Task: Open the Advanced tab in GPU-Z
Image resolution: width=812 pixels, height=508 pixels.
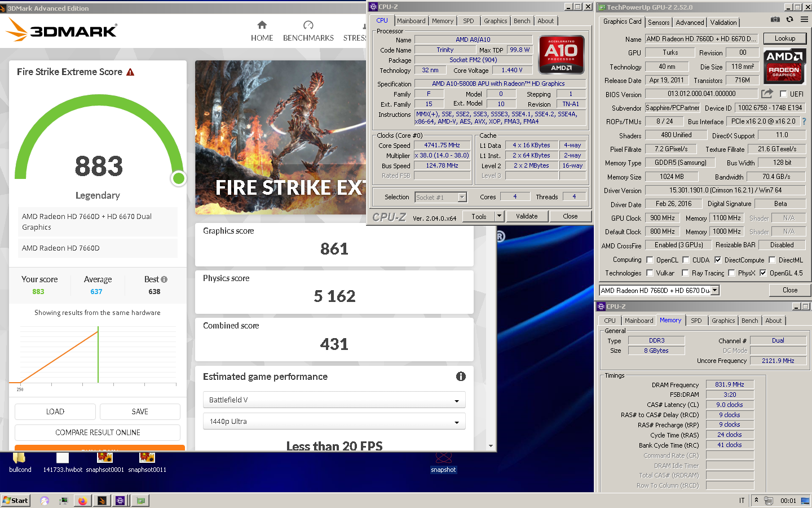Action: pos(690,23)
